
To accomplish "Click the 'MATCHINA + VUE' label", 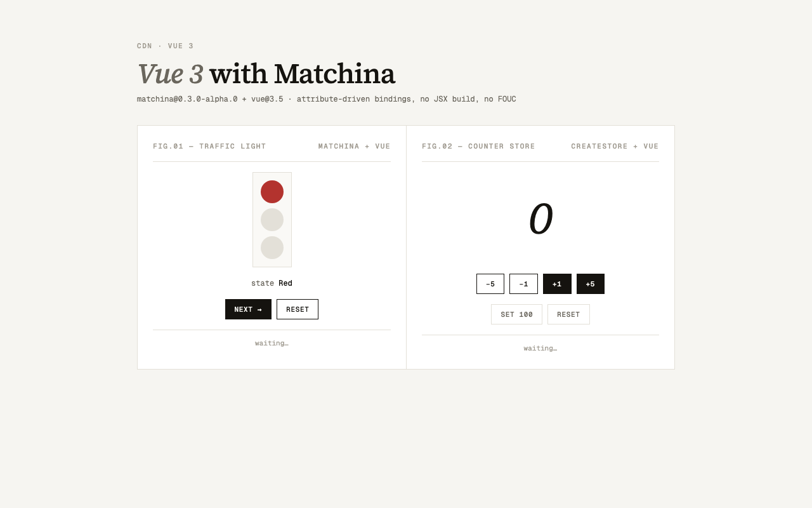I will pyautogui.click(x=355, y=146).
